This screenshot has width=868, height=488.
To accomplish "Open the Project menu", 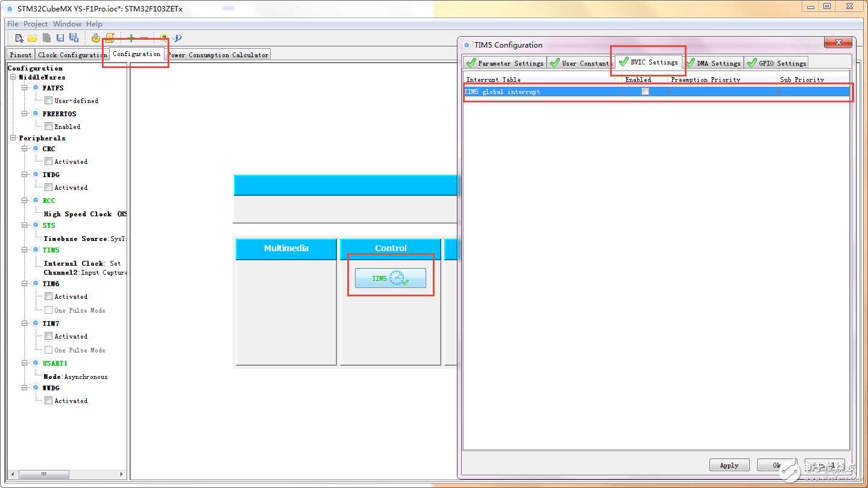I will pyautogui.click(x=36, y=23).
